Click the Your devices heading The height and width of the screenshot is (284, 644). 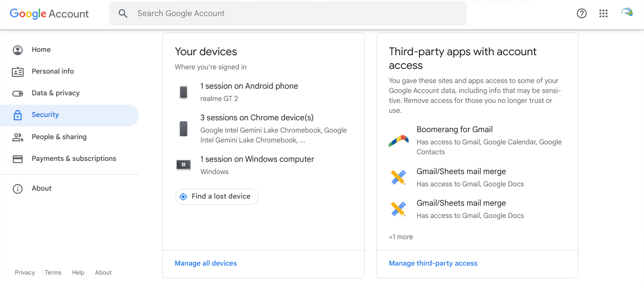click(x=206, y=51)
